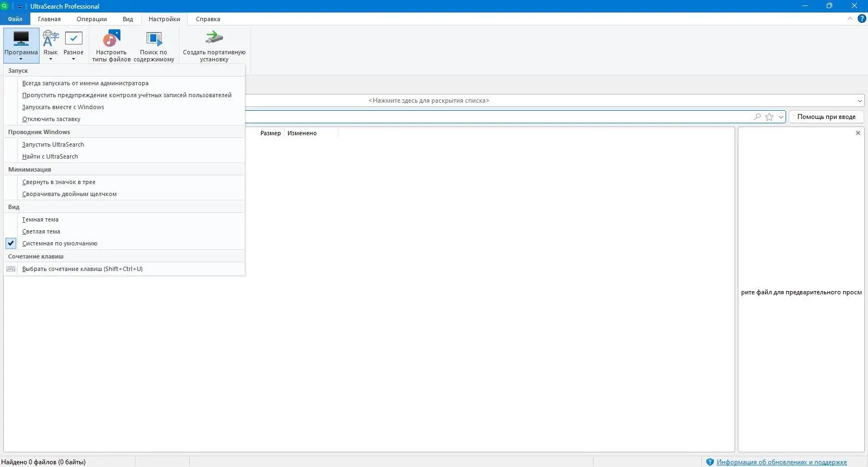Switch to the Операции tab

[x=92, y=19]
